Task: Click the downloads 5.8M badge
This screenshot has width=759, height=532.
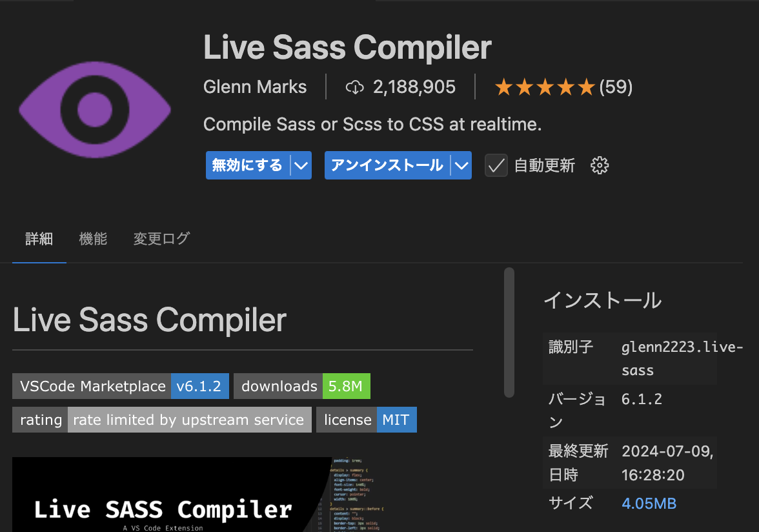Action: (x=302, y=386)
